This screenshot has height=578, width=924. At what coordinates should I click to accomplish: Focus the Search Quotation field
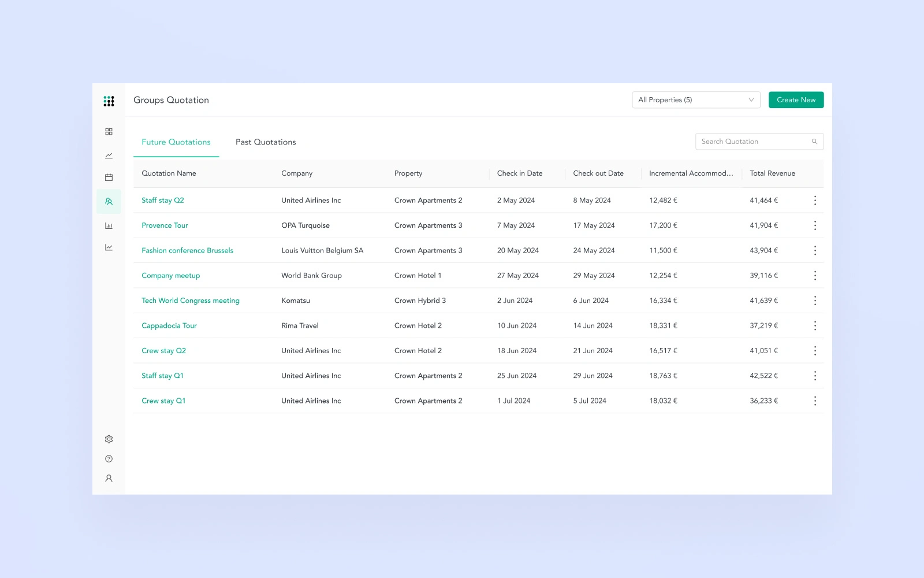point(759,142)
